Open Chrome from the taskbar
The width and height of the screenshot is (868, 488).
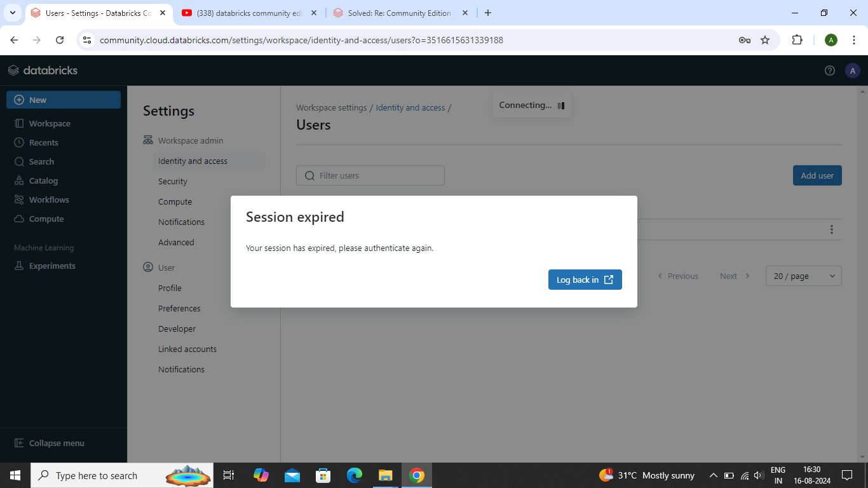[416, 475]
